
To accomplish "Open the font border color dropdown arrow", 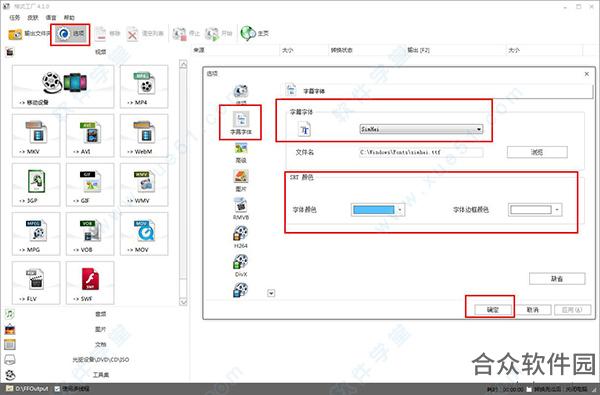I will [x=557, y=210].
